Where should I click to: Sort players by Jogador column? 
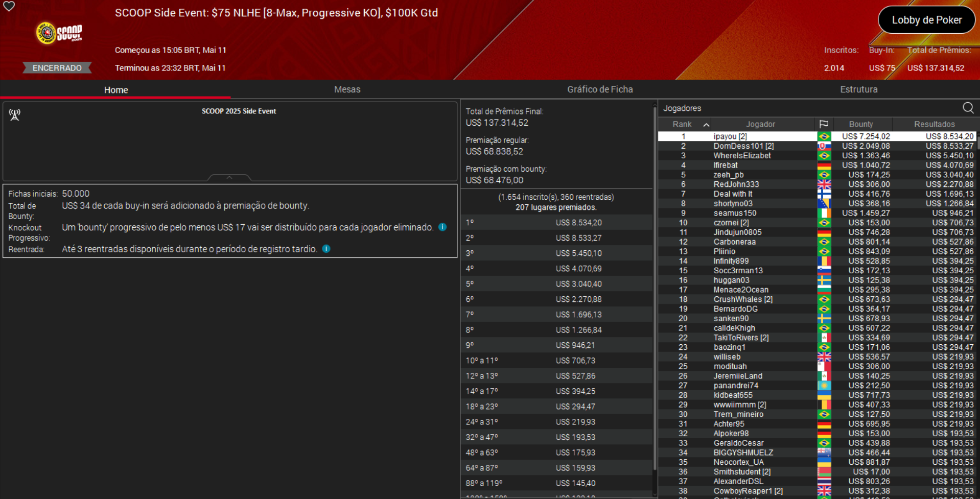point(760,124)
